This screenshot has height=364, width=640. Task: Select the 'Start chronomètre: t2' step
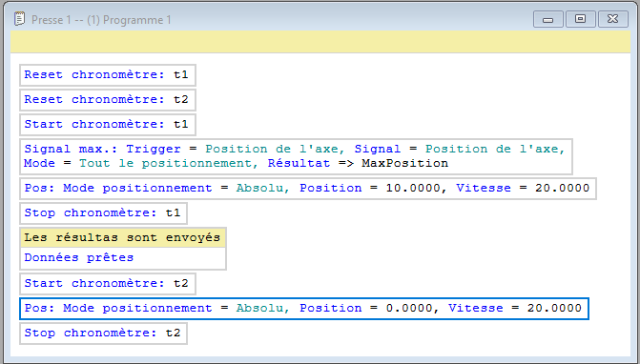[x=108, y=284]
